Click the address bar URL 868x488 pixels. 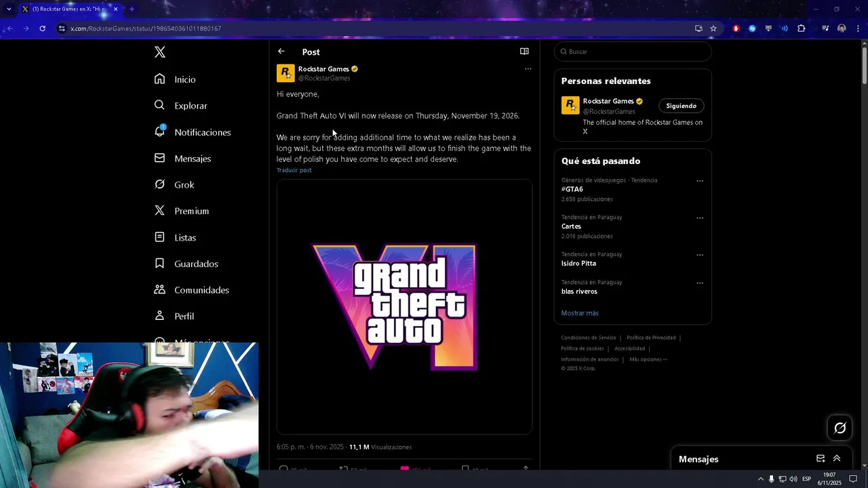(x=146, y=28)
